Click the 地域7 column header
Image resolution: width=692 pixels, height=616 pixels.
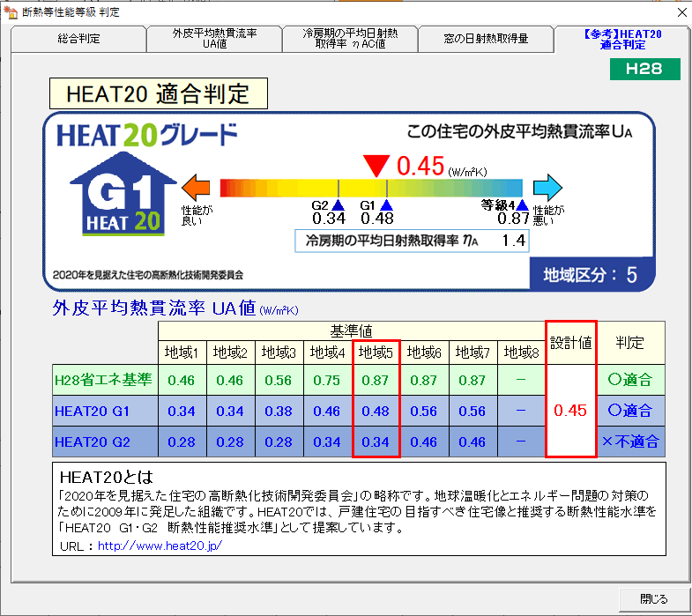pos(472,353)
